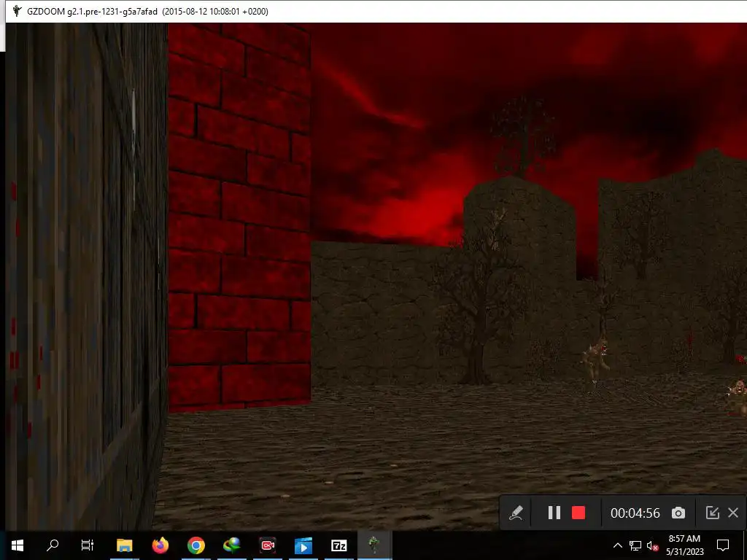Image resolution: width=747 pixels, height=560 pixels.
Task: Launch Firefox from the taskbar
Action: point(160,545)
